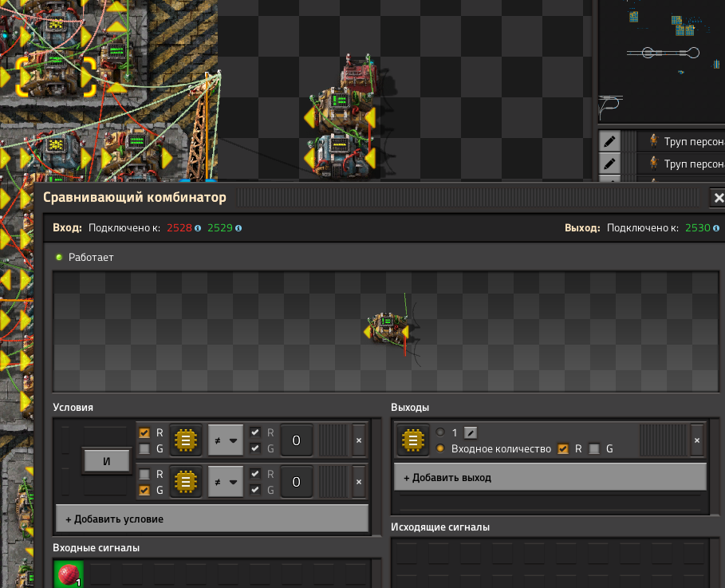Click + Добавить условие
The height and width of the screenshot is (588, 725).
[x=212, y=519]
